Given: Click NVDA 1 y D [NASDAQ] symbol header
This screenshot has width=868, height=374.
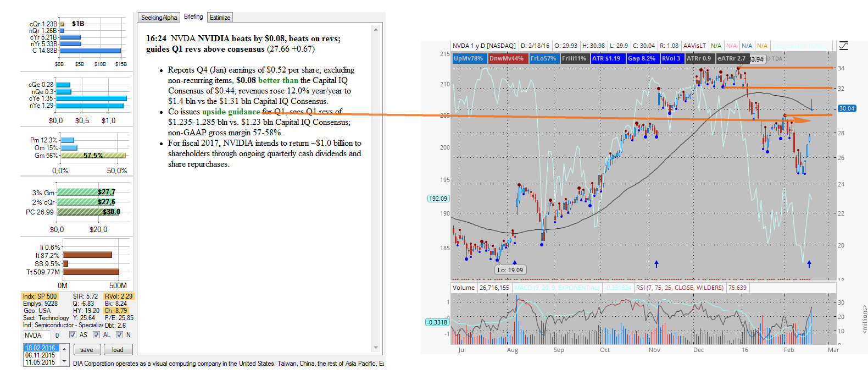Looking at the screenshot, I should [484, 46].
